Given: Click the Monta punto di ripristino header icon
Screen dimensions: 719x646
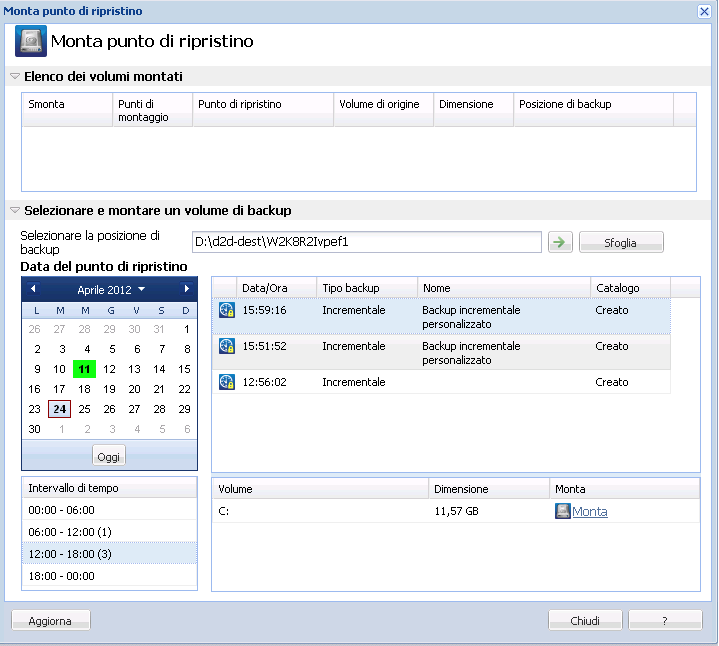Looking at the screenshot, I should click(x=30, y=43).
